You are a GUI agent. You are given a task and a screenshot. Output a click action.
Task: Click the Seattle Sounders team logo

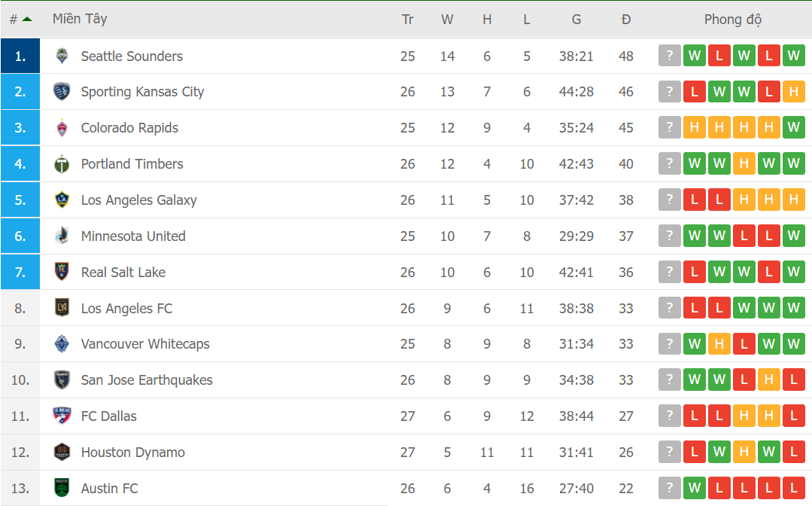[x=62, y=56]
